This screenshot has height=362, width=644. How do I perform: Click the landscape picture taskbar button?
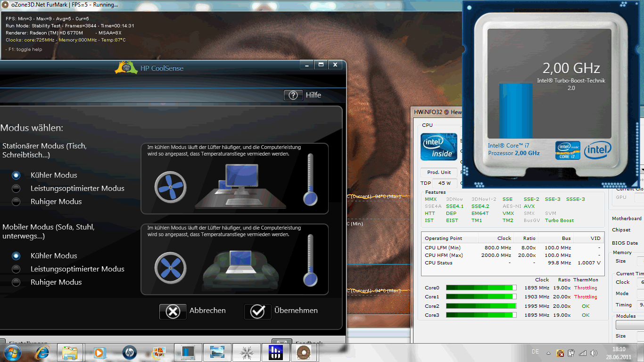(217, 353)
